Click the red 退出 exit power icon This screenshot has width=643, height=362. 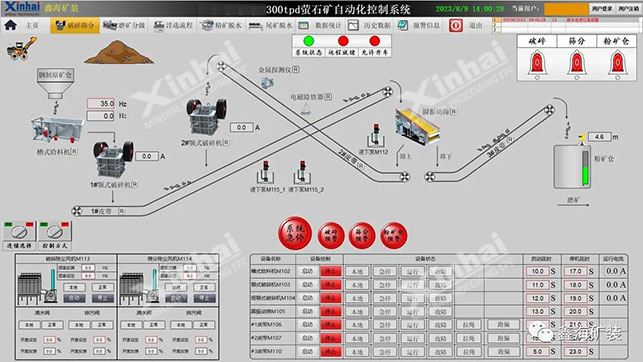click(456, 25)
